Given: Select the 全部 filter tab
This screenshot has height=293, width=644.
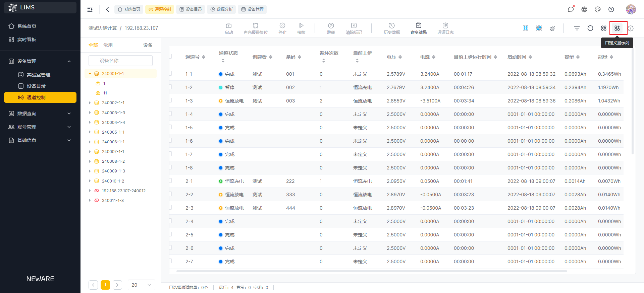Looking at the screenshot, I should point(93,45).
